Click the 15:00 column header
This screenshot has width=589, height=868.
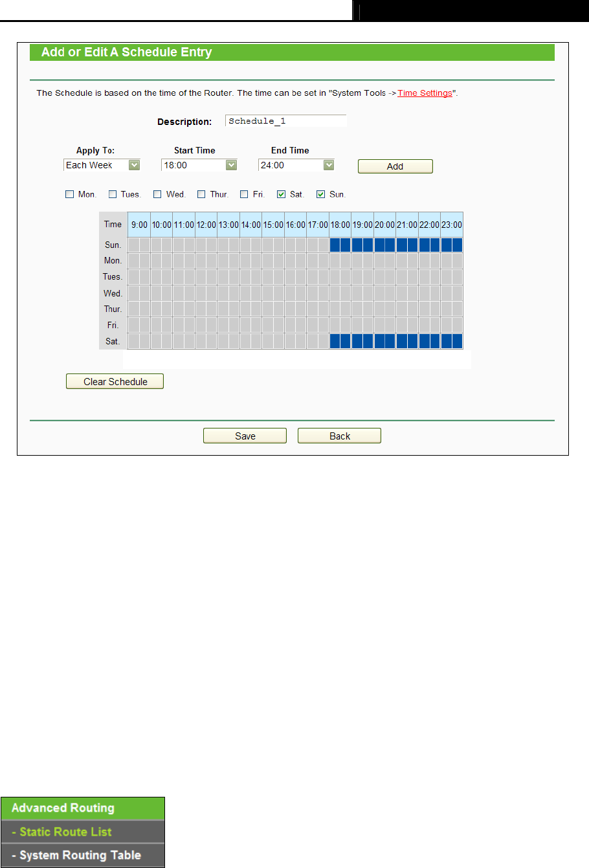pyautogui.click(x=273, y=225)
